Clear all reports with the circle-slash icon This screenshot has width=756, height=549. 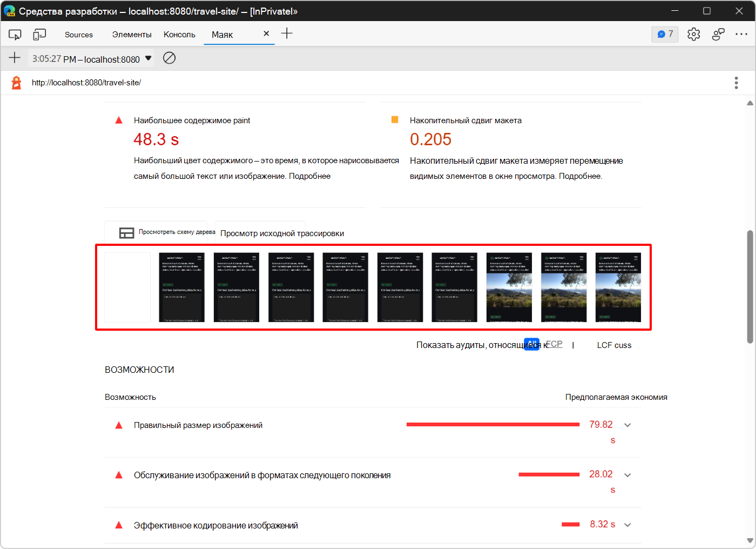170,58
